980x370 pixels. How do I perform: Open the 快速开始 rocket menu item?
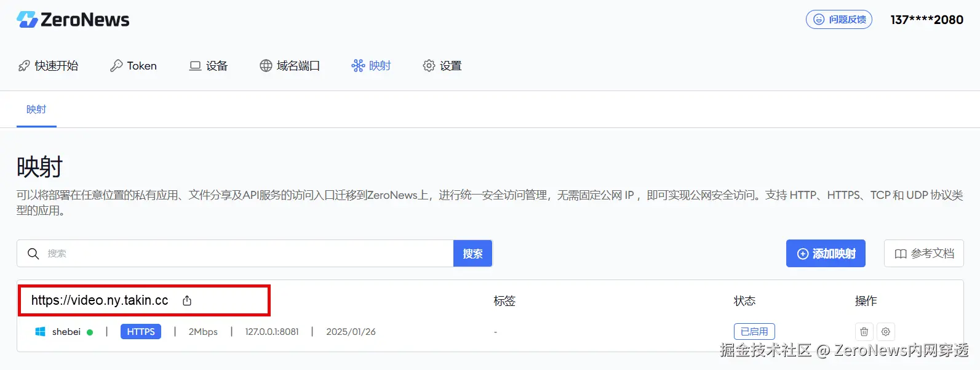(49, 66)
